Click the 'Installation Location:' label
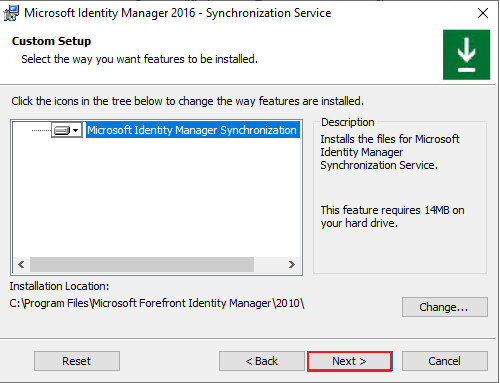The width and height of the screenshot is (500, 383). (x=59, y=286)
